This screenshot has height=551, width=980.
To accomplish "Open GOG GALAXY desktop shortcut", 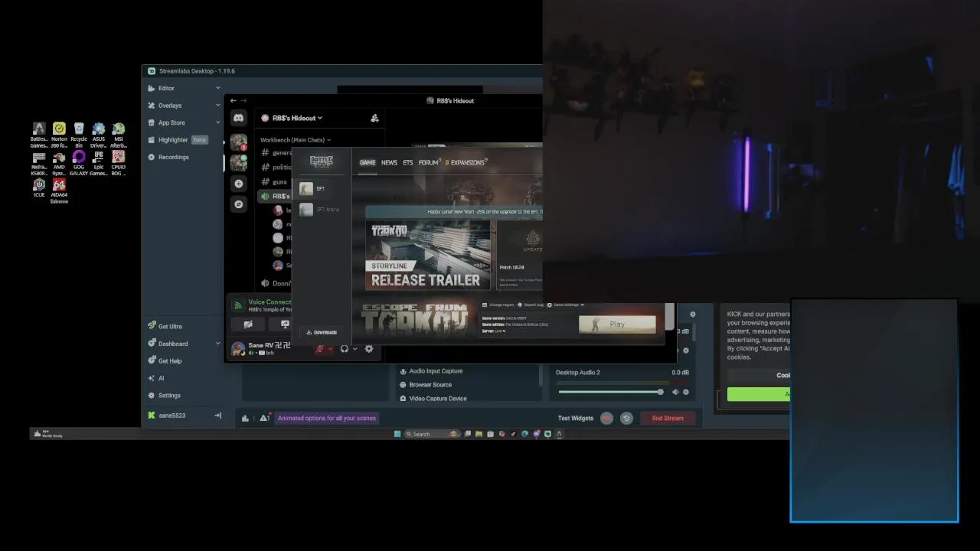I will click(79, 163).
